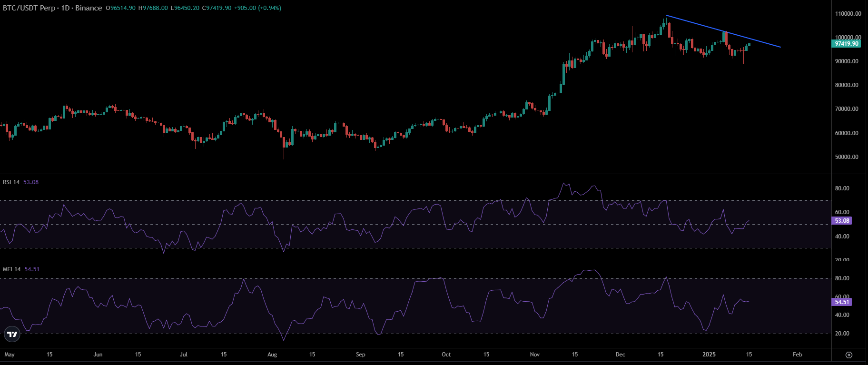Image resolution: width=868 pixels, height=365 pixels.
Task: Click the Feb label on time axis
Action: click(798, 355)
